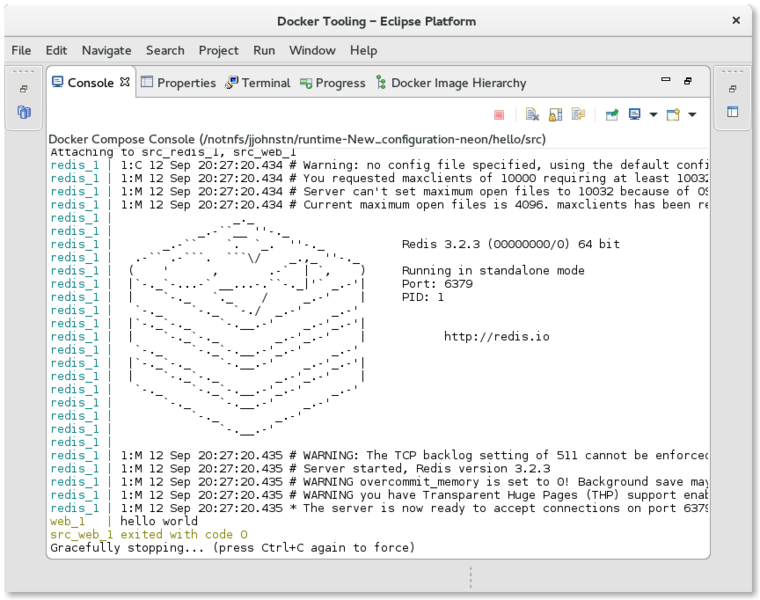The image size is (760, 600).
Task: Clear the console output
Action: click(532, 114)
